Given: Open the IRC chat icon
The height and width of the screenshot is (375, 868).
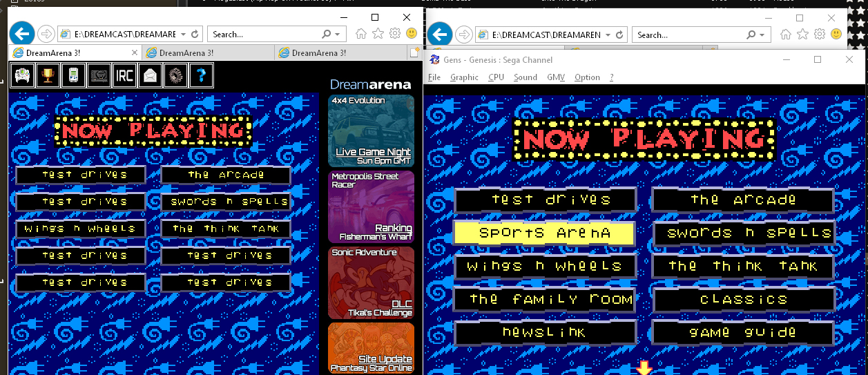Looking at the screenshot, I should point(124,75).
